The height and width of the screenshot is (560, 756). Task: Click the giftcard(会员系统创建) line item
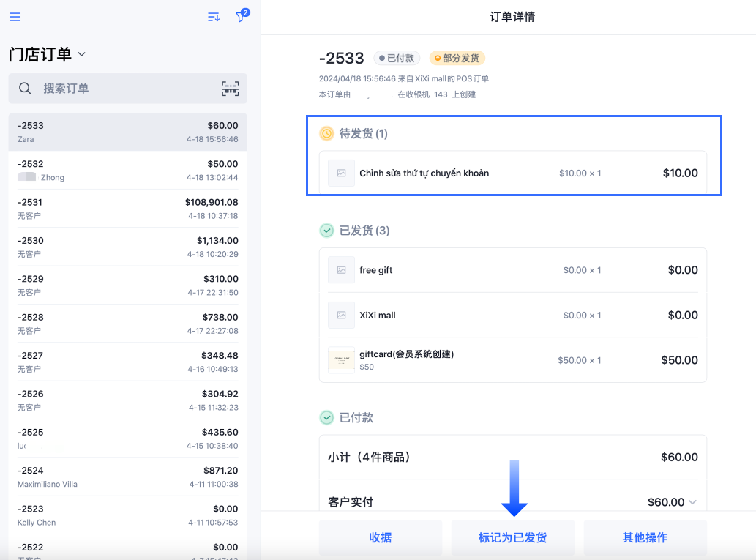(513, 360)
